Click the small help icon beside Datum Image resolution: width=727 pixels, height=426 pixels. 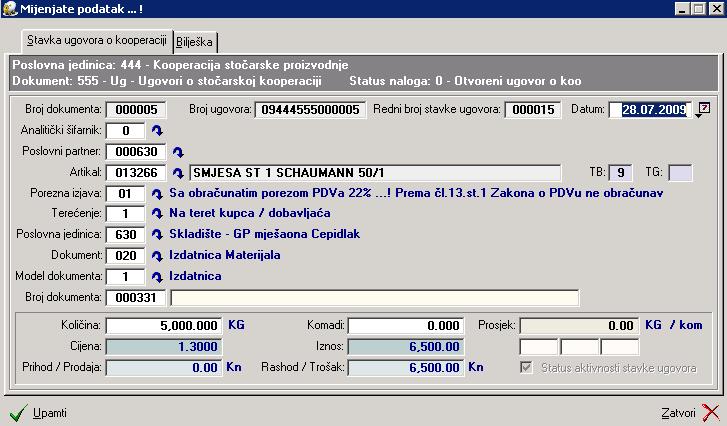[x=705, y=108]
